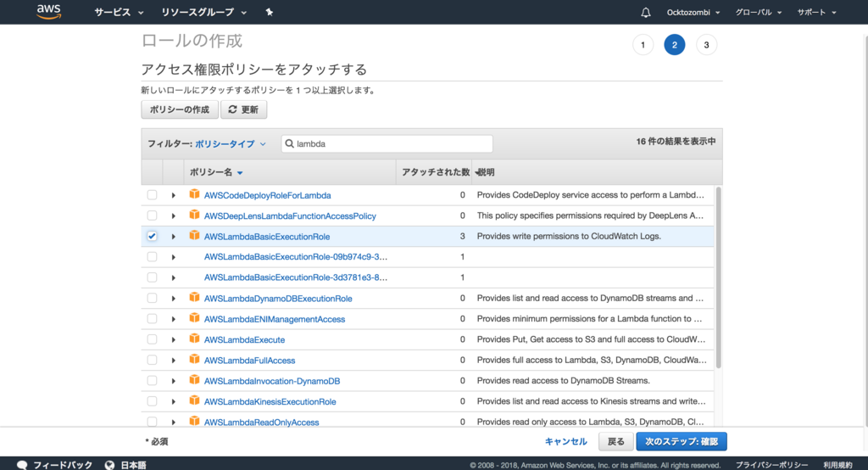The width and height of the screenshot is (868, 470).
Task: Click the policy icon beside AWSLambdaBasicExecutionRole
Action: (194, 235)
